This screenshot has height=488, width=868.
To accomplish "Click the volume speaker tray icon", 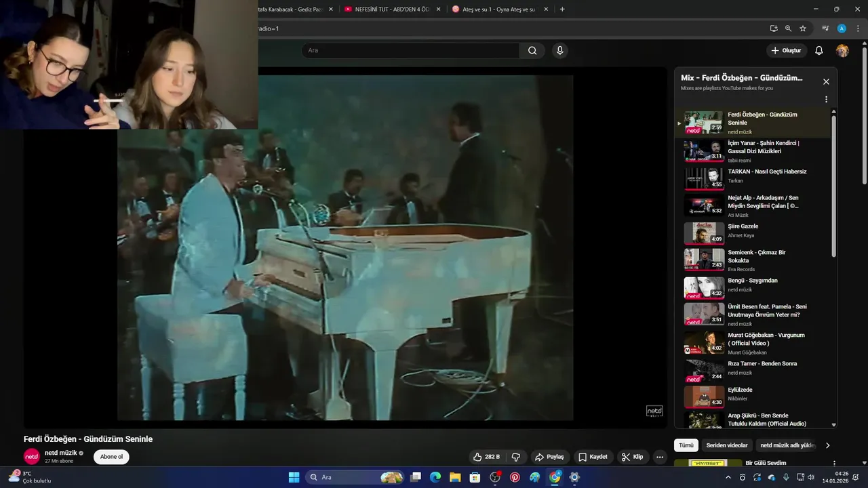I will point(810,477).
